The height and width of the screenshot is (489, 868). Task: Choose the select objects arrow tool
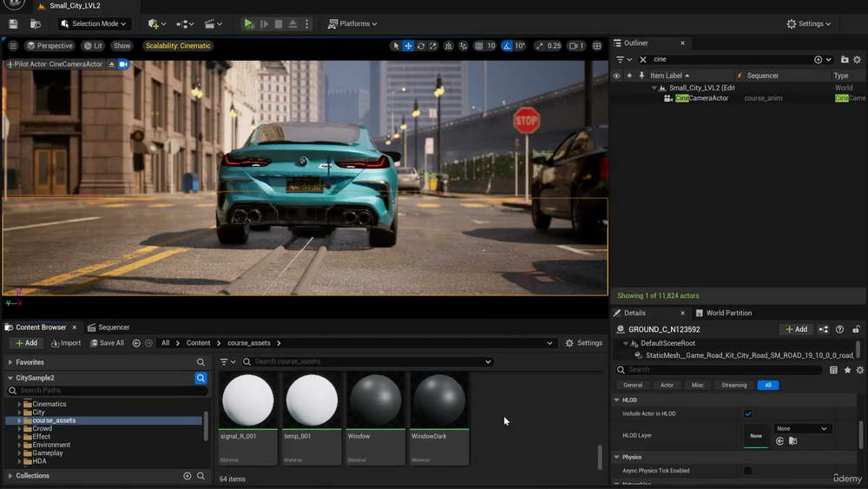point(395,46)
